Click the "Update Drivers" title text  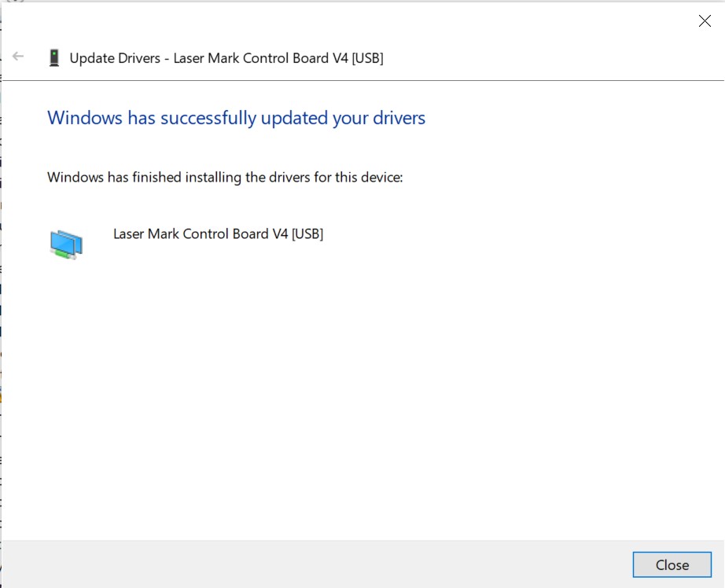[x=115, y=58]
